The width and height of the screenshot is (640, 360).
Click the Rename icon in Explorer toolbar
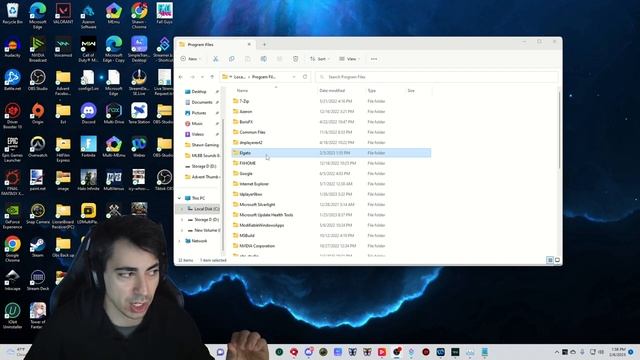click(x=264, y=59)
